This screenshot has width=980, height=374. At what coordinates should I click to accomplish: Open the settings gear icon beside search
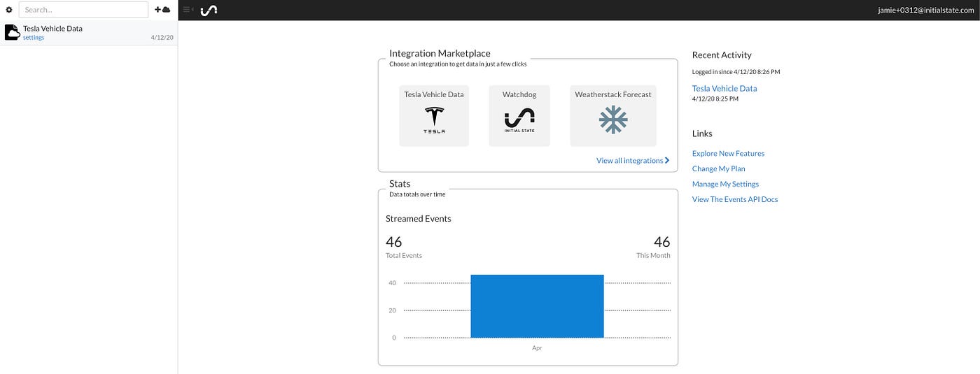[9, 10]
